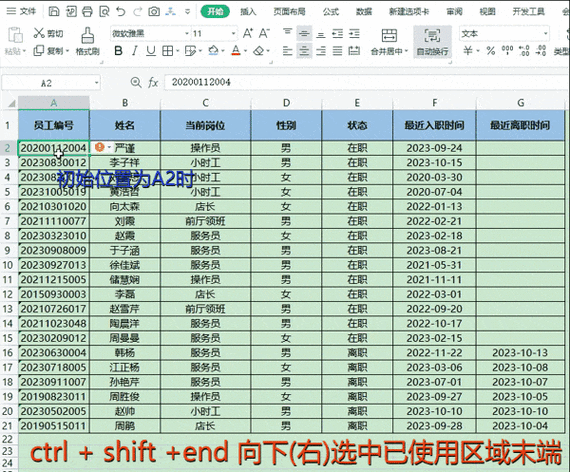Click the Save icon in quick access toolbar

(54, 12)
